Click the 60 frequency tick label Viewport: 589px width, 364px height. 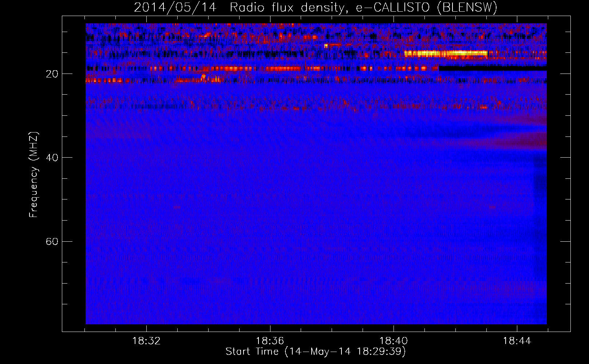click(x=52, y=242)
